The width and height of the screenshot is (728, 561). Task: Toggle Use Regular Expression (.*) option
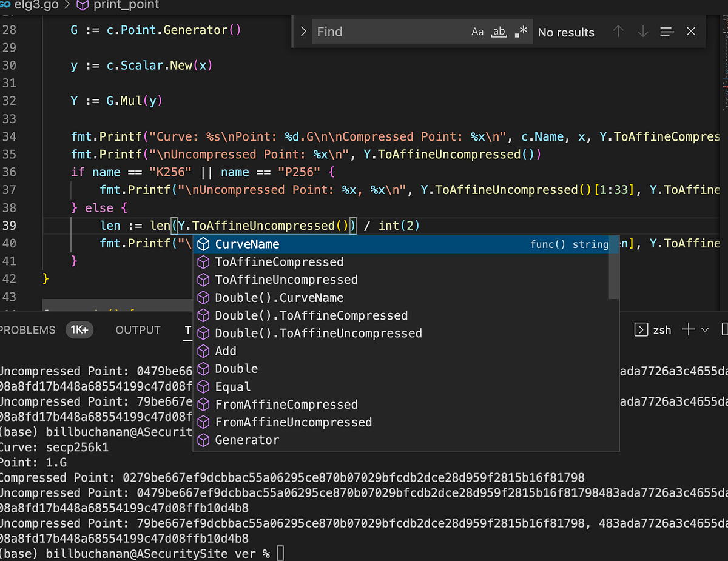[521, 32]
